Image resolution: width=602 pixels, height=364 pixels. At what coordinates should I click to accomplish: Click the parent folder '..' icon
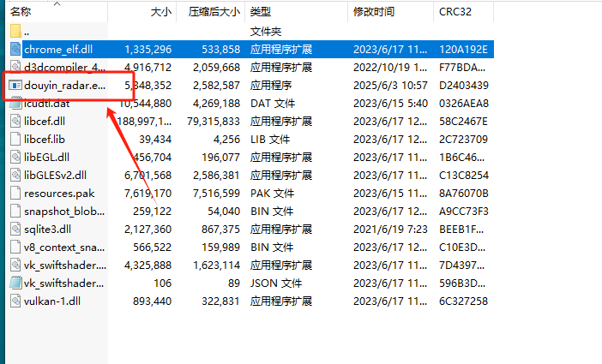tap(15, 32)
